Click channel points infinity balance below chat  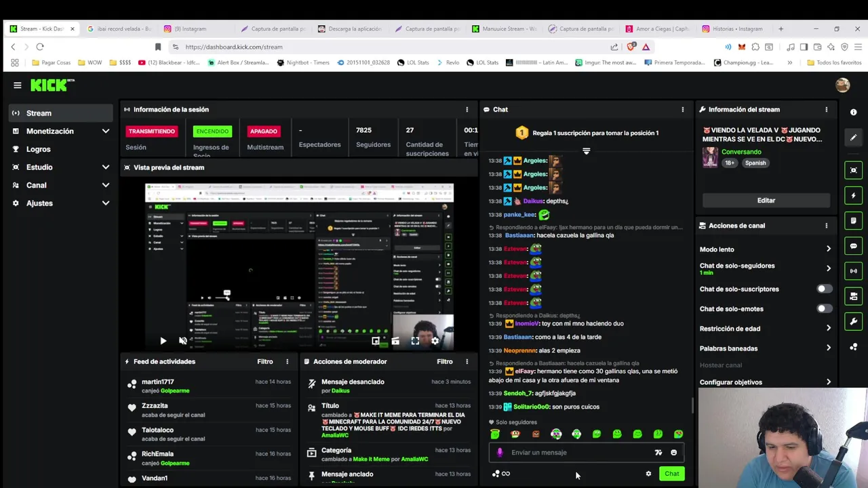click(501, 474)
